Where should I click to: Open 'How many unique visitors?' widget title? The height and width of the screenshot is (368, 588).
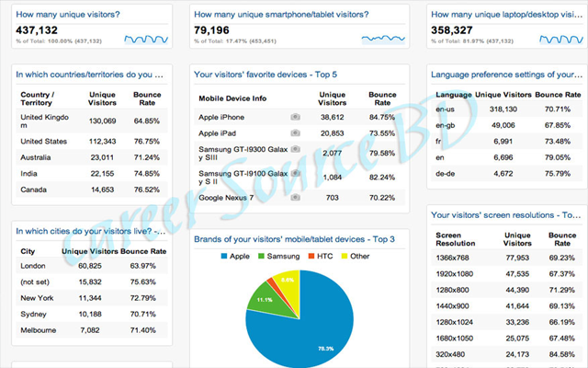(68, 15)
